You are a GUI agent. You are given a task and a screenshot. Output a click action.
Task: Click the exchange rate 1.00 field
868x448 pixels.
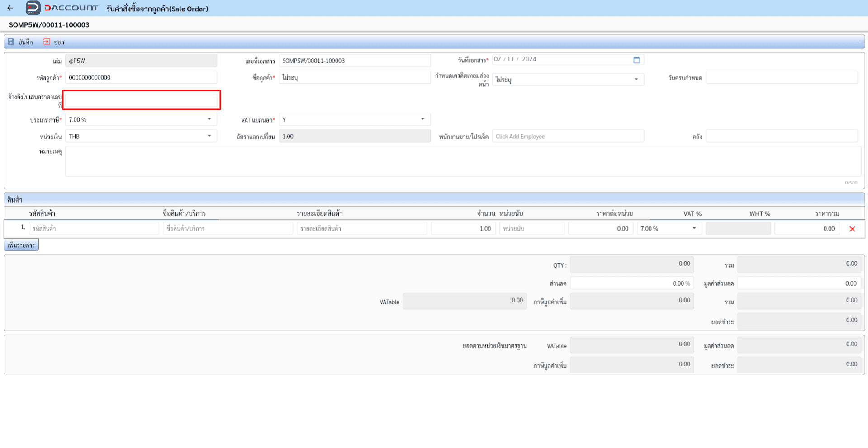point(355,137)
